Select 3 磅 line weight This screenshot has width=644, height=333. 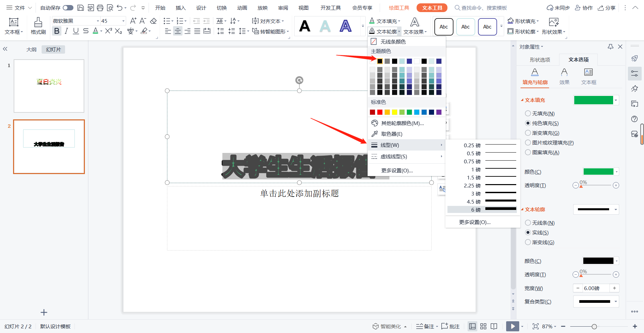click(482, 193)
